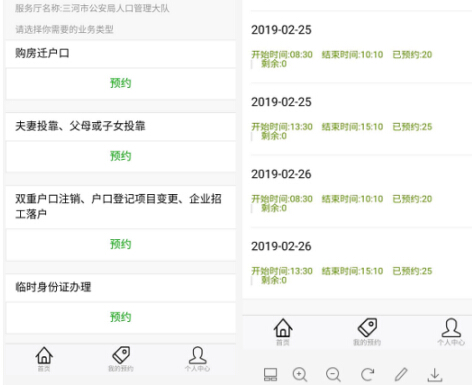Click the 请选择你需要的业务类型 prompt
Screen dimensions: 472x387
point(64,29)
